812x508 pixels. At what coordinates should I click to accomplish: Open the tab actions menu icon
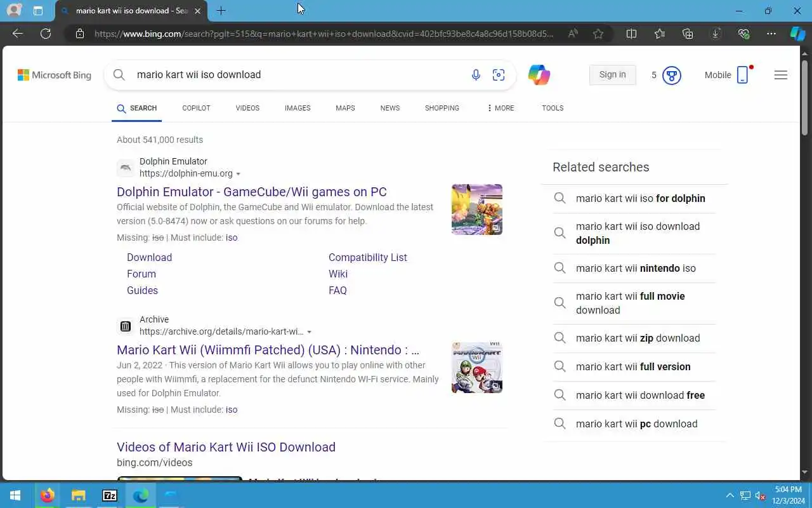click(38, 11)
